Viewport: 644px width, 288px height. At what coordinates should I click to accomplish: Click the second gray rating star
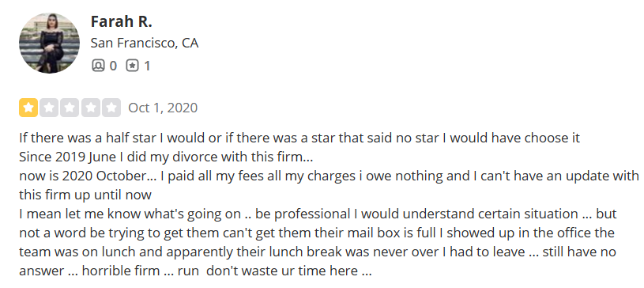pos(49,108)
